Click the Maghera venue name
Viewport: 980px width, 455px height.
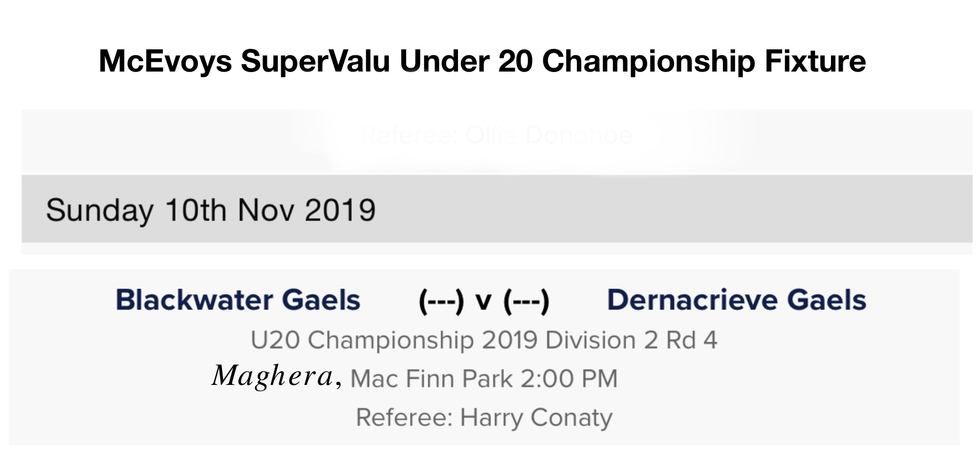tap(273, 376)
